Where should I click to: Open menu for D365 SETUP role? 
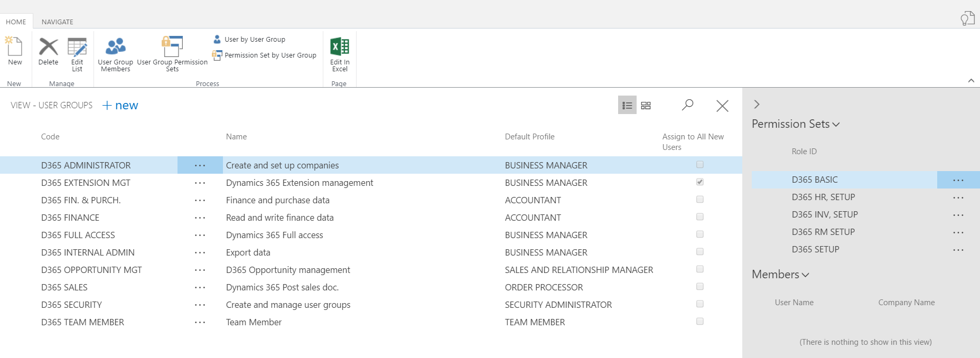click(958, 250)
